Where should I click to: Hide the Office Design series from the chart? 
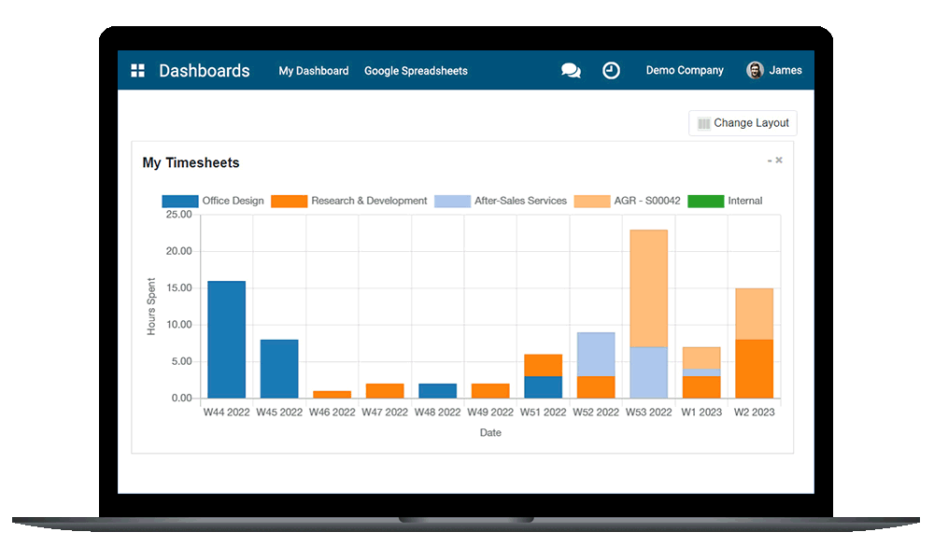(232, 200)
